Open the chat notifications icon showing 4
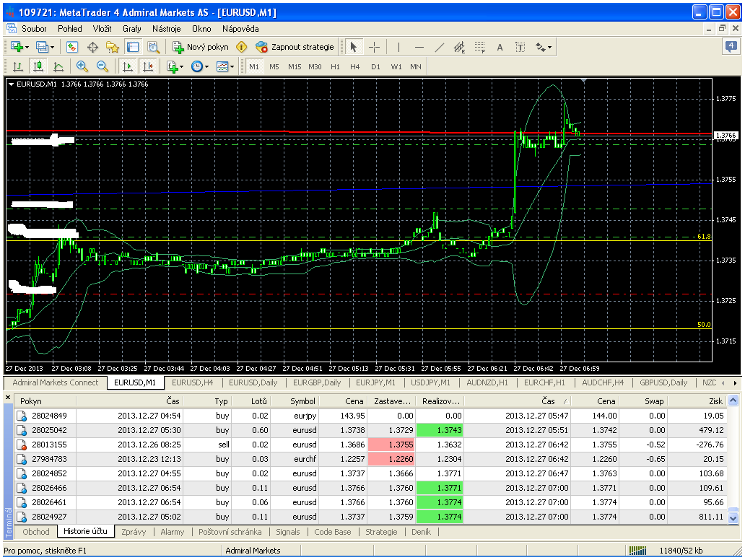This screenshot has width=745, height=560. (731, 47)
